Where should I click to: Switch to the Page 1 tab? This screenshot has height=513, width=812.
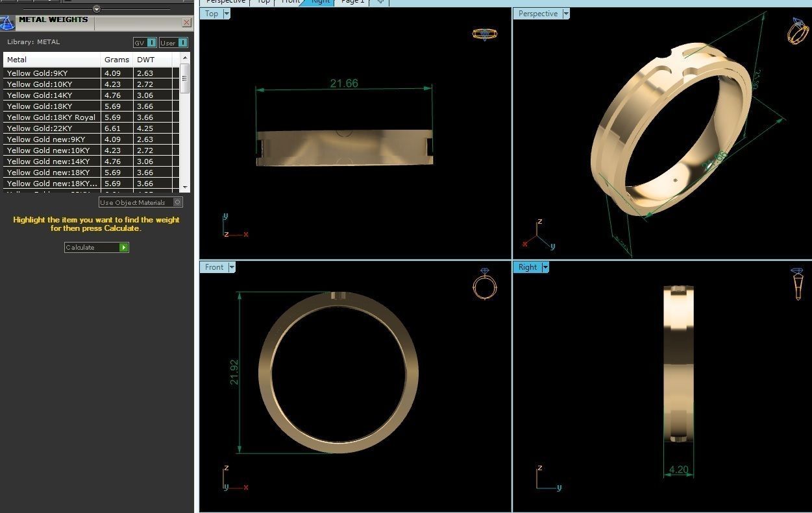pyautogui.click(x=353, y=2)
